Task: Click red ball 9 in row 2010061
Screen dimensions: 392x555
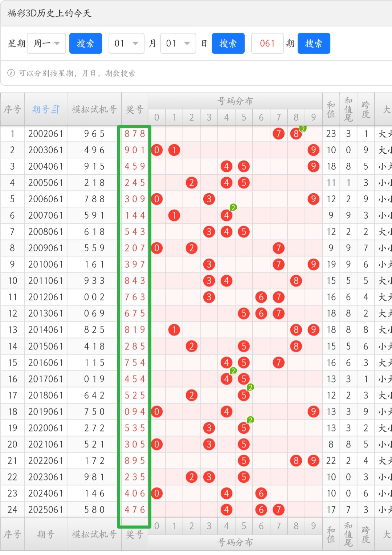Action: point(313,264)
